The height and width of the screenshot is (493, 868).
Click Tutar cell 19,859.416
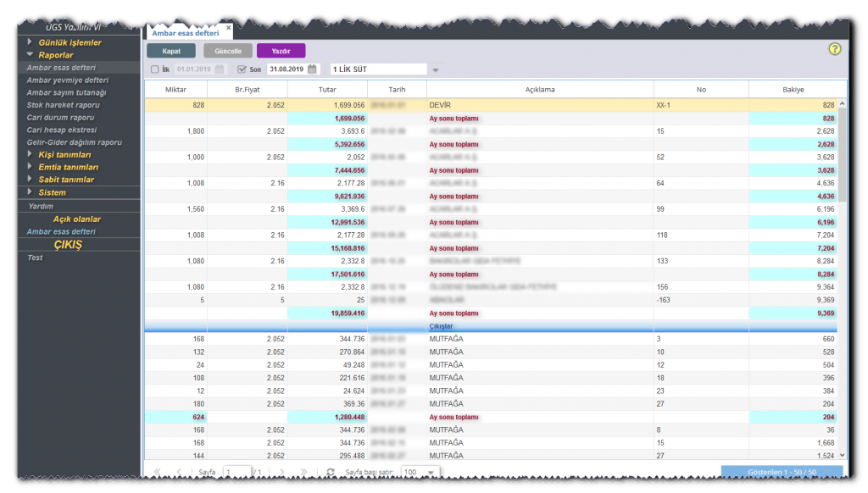point(327,313)
